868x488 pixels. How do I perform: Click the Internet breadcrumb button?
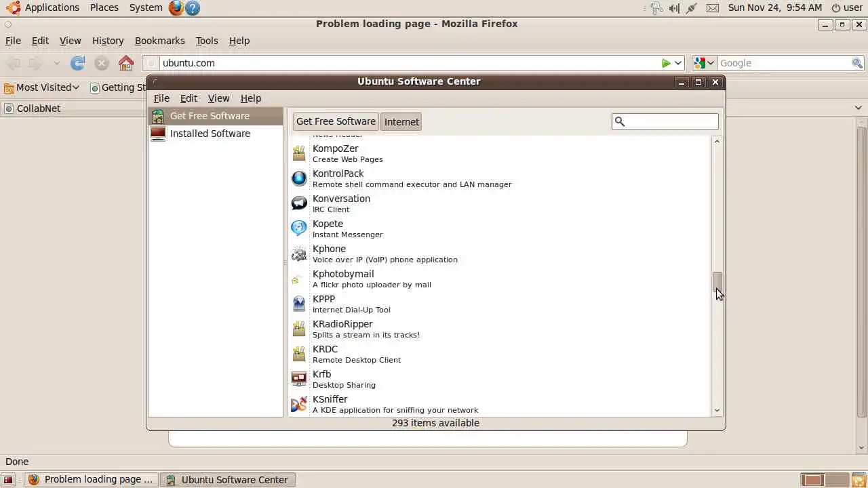pos(401,122)
